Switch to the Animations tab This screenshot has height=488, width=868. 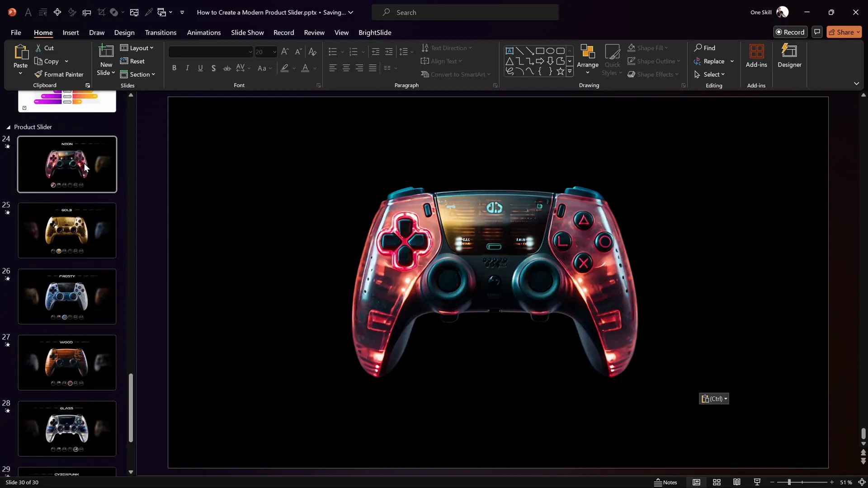click(204, 33)
